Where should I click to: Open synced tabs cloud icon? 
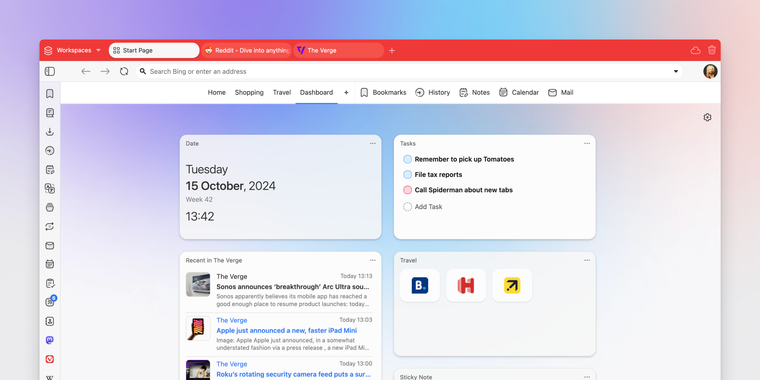coord(696,50)
